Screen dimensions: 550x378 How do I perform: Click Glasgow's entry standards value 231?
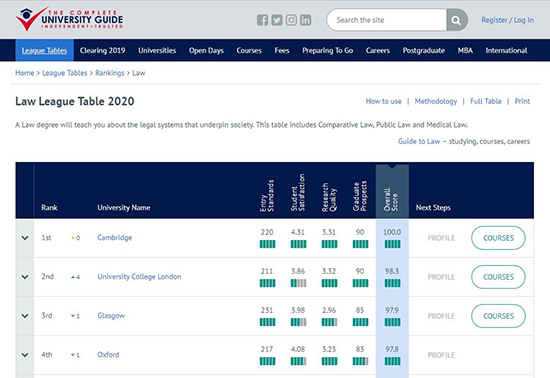267,310
